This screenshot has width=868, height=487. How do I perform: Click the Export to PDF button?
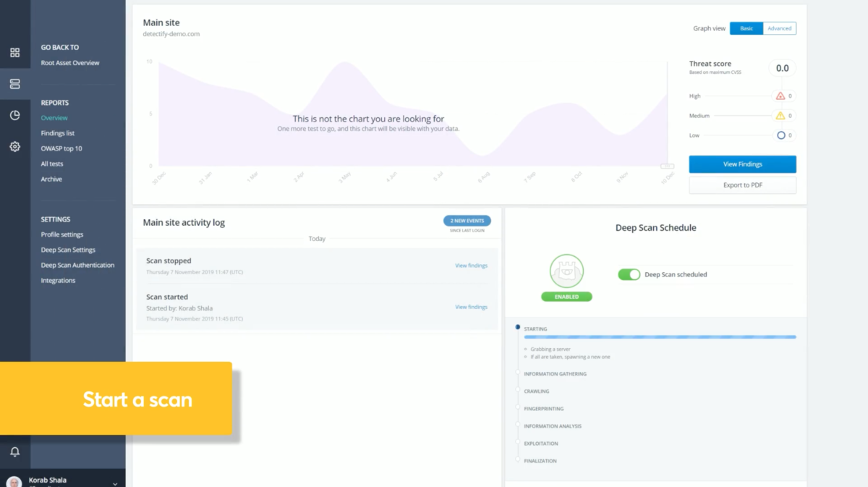click(x=742, y=185)
